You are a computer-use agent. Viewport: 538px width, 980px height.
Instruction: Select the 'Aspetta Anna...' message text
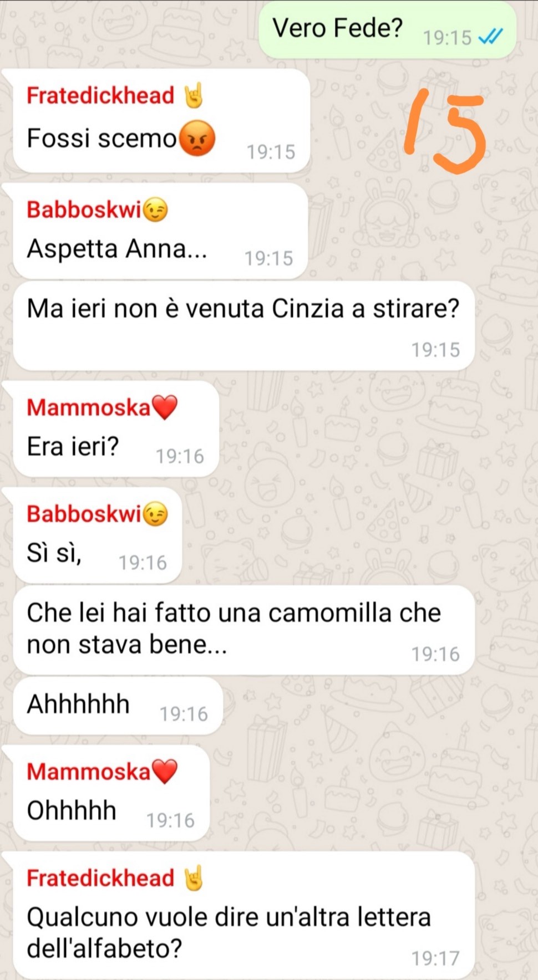(117, 248)
